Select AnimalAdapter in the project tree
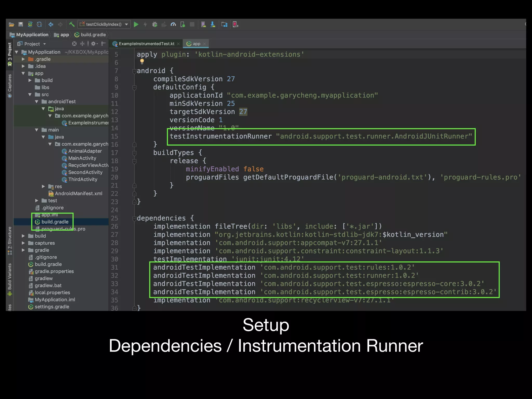 coord(82,151)
